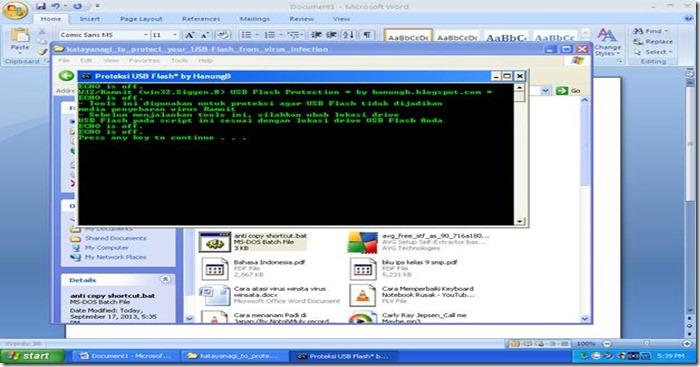This screenshot has width=700, height=367.
Task: Sort text with the A-Z icon
Action: tap(349, 35)
